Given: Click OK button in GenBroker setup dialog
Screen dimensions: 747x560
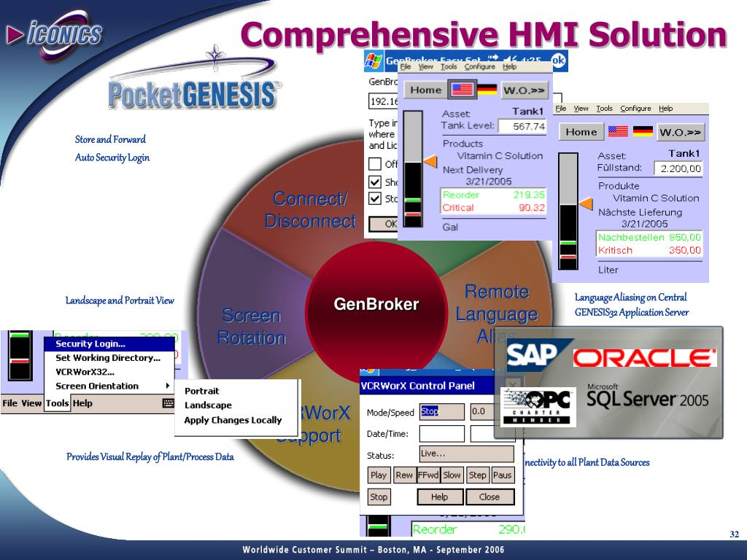Looking at the screenshot, I should pos(384,224).
